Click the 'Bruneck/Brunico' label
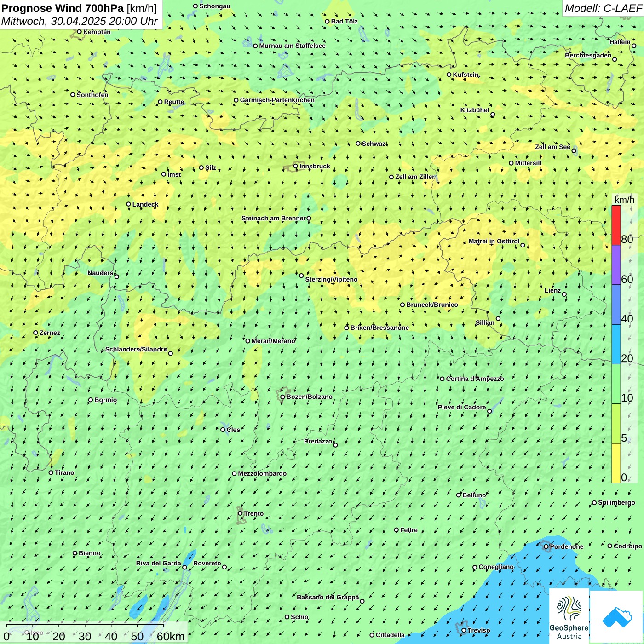 pos(432,305)
